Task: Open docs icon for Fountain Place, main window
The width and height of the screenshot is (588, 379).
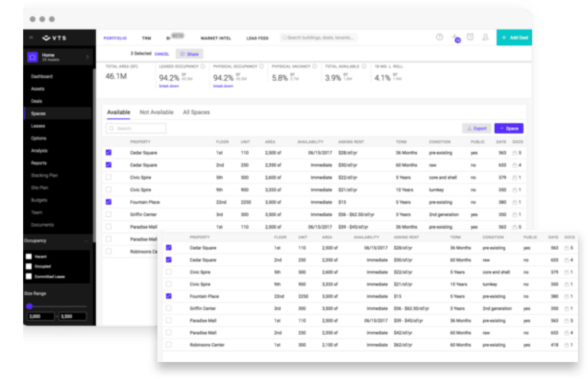Action: [515, 202]
